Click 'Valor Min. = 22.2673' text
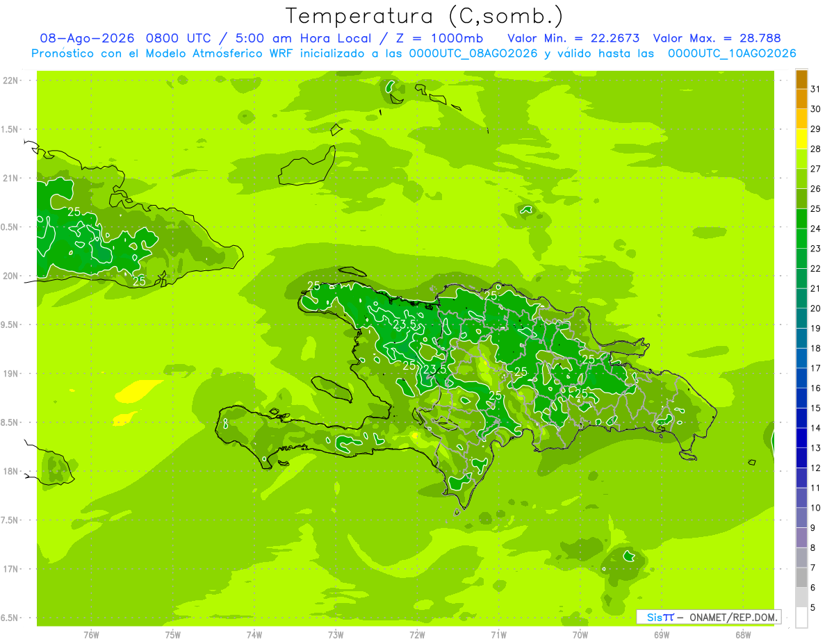Viewport: 834px width, 644px height. [573, 38]
